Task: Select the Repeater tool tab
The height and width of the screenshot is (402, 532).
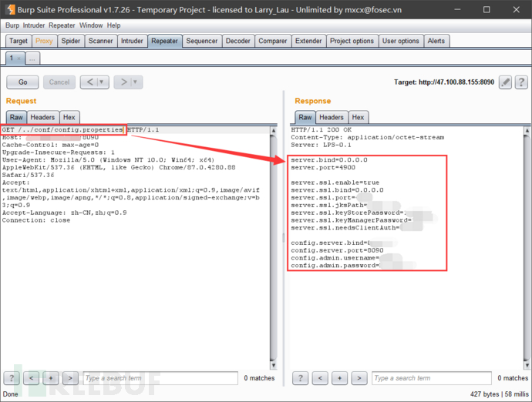Action: coord(164,41)
